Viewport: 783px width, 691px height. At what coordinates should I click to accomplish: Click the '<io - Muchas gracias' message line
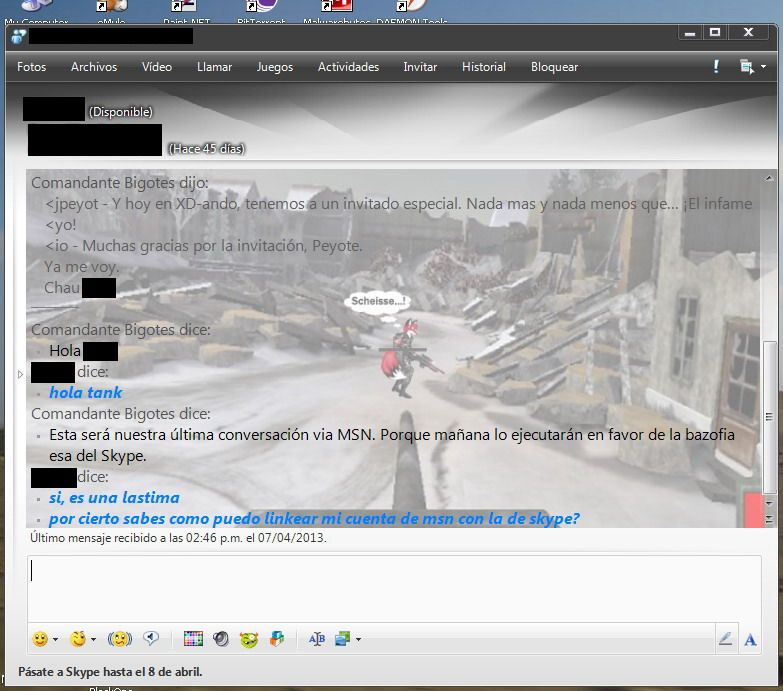[204, 246]
